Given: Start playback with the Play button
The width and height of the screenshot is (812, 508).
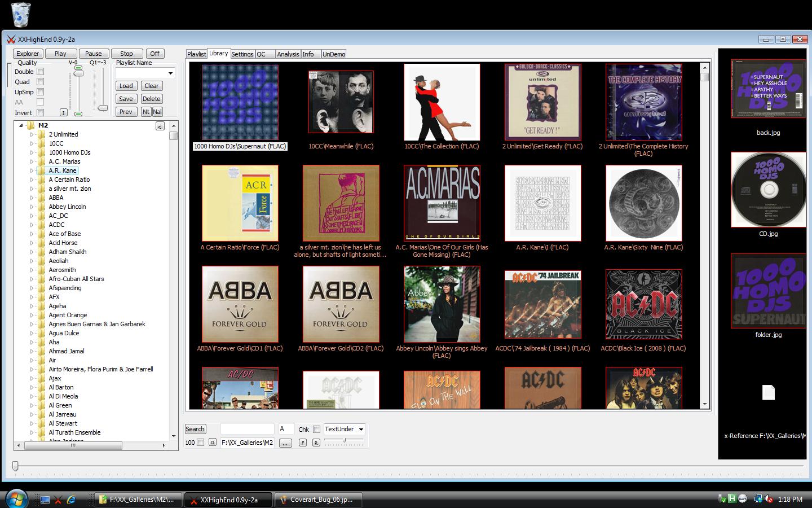Looking at the screenshot, I should pos(60,54).
